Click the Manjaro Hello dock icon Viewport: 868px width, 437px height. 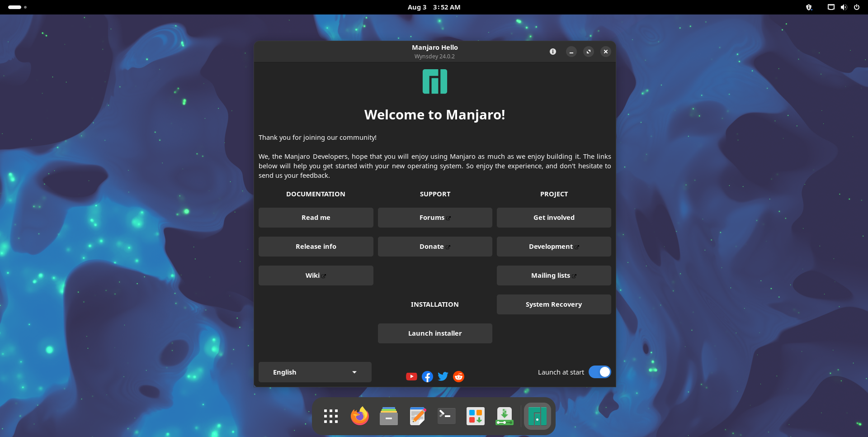tap(538, 416)
